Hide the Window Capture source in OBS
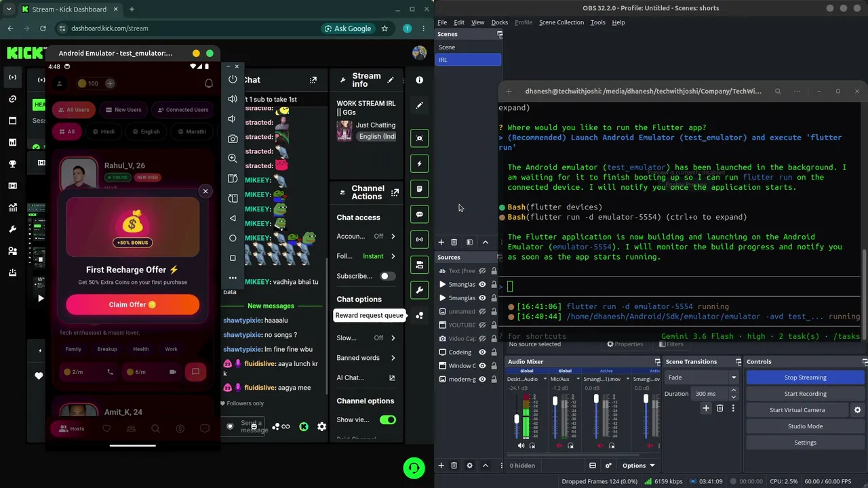 pos(482,366)
